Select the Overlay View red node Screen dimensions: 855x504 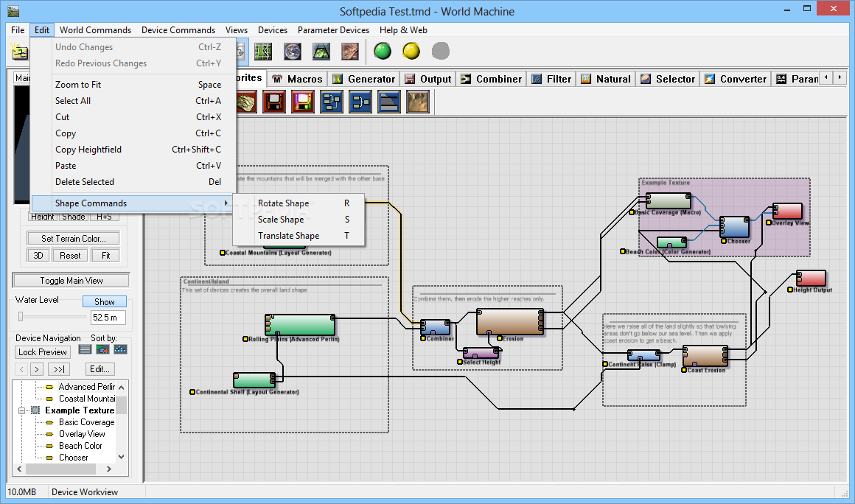787,211
